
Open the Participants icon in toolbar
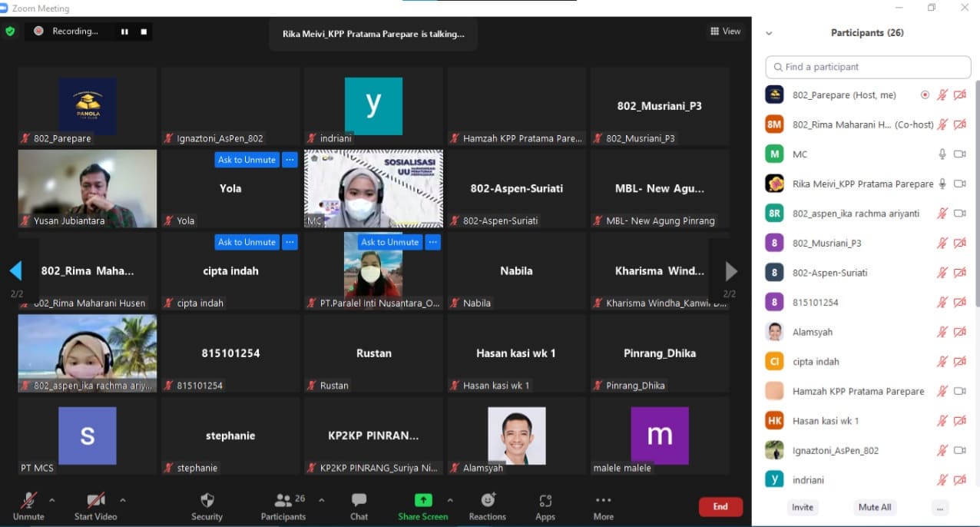click(283, 501)
